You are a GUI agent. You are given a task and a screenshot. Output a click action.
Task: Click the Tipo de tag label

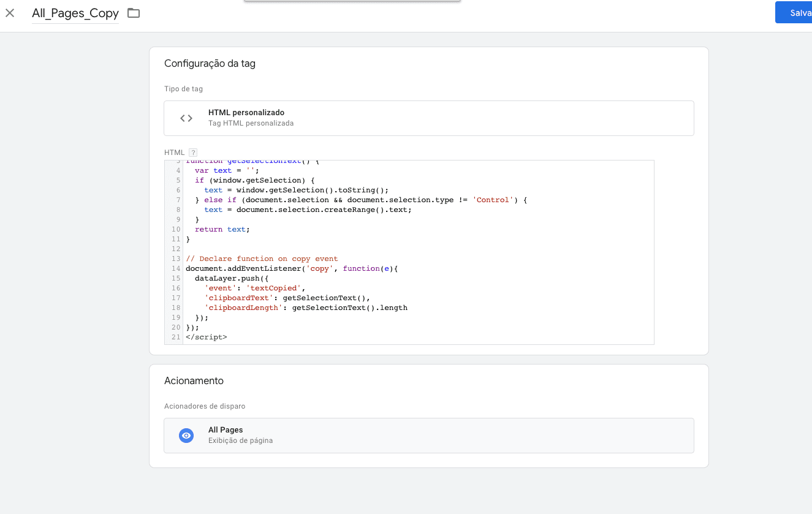(183, 89)
